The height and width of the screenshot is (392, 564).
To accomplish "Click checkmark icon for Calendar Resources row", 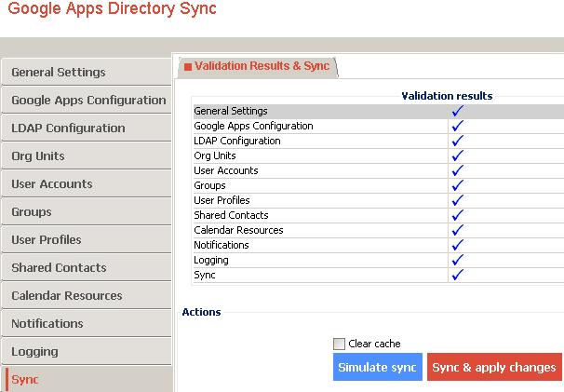I will pos(458,230).
